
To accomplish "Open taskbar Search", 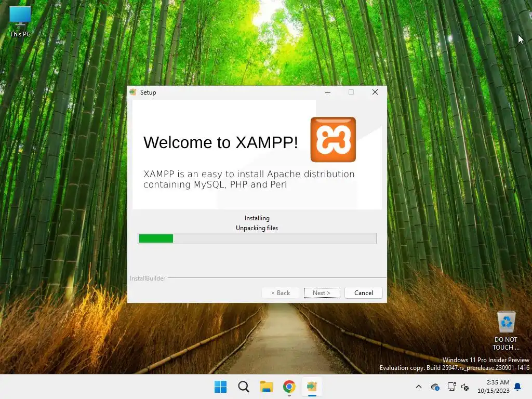I will click(243, 387).
